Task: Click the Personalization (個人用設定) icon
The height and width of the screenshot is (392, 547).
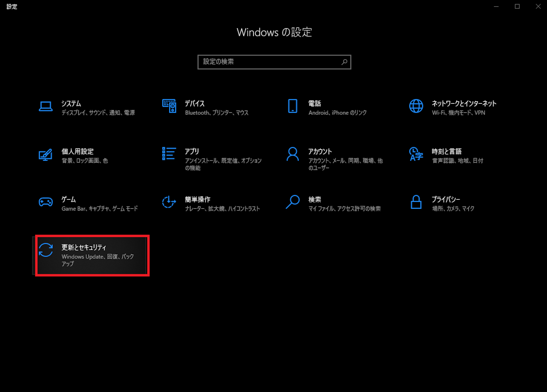Action: point(46,155)
